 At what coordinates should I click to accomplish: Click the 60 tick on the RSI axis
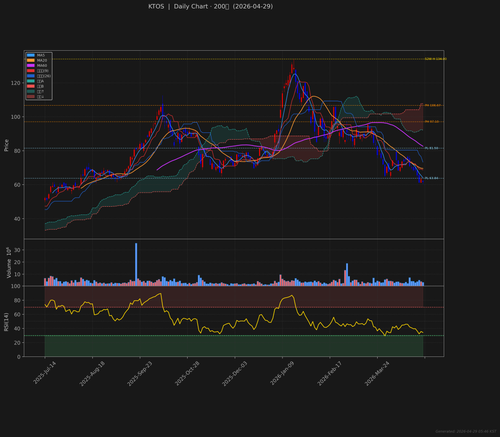17,315
